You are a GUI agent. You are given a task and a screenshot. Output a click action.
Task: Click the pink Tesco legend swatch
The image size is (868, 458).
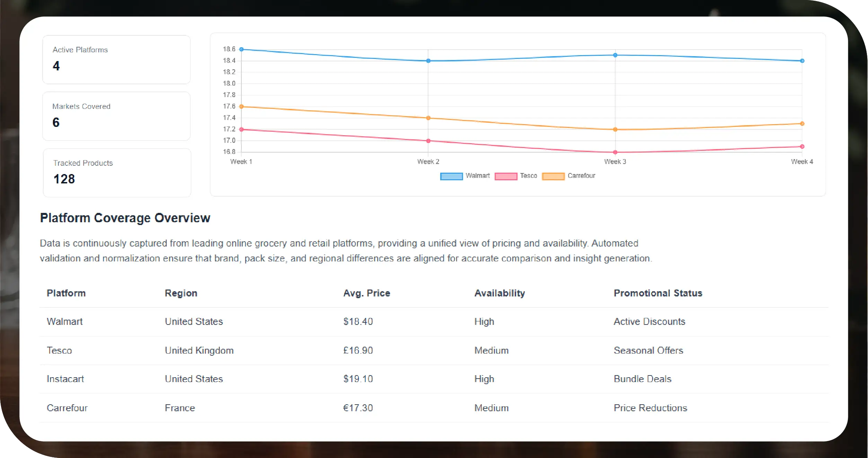click(506, 176)
